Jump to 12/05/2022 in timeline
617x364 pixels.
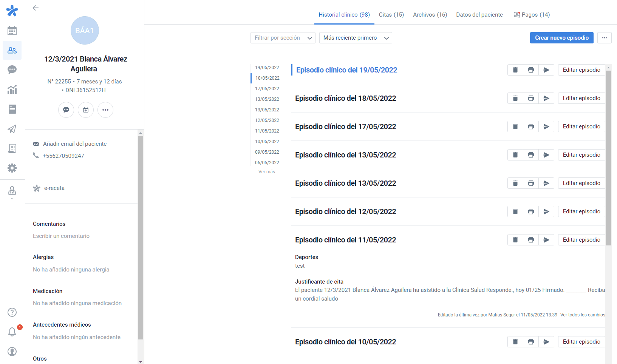[x=267, y=120]
